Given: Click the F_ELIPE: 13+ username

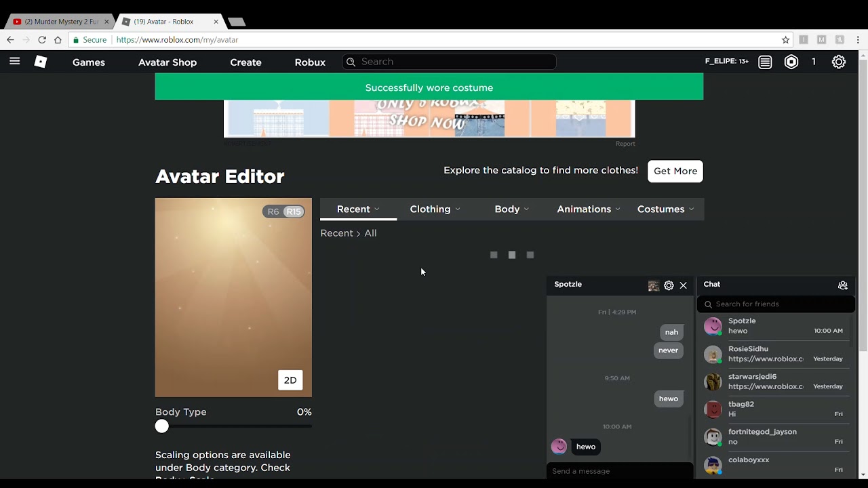Looking at the screenshot, I should (726, 61).
